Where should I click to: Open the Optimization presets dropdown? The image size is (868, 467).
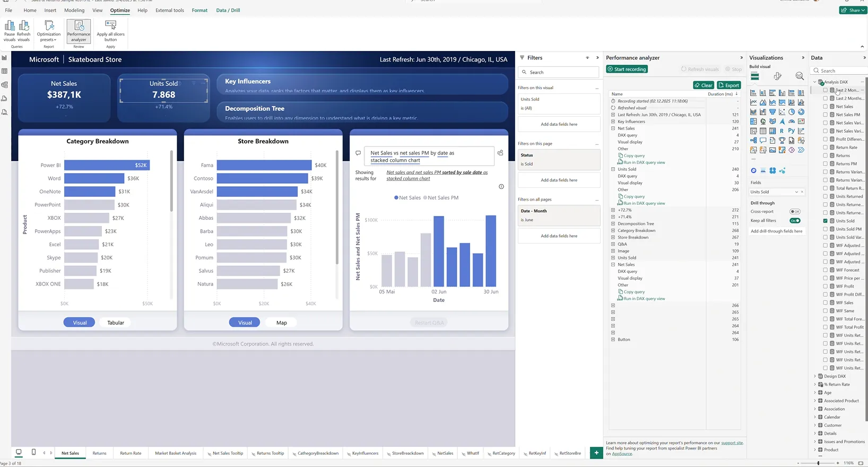49,31
